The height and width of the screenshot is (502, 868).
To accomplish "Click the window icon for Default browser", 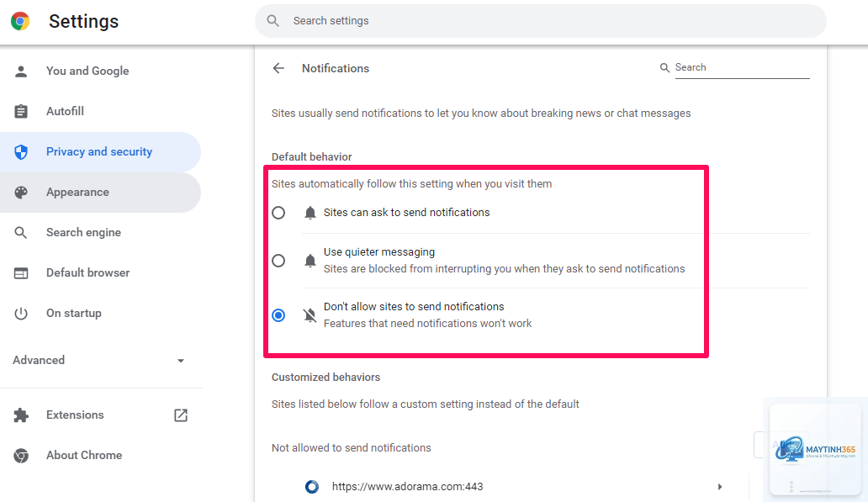I will pos(21,272).
